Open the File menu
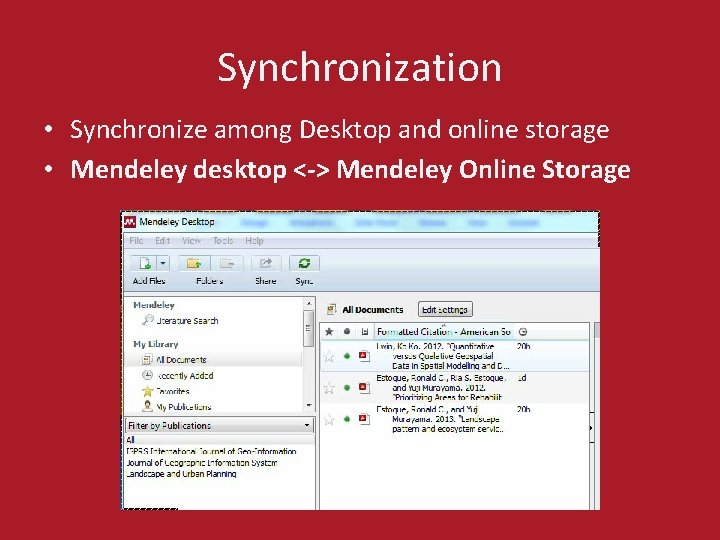 [136, 241]
